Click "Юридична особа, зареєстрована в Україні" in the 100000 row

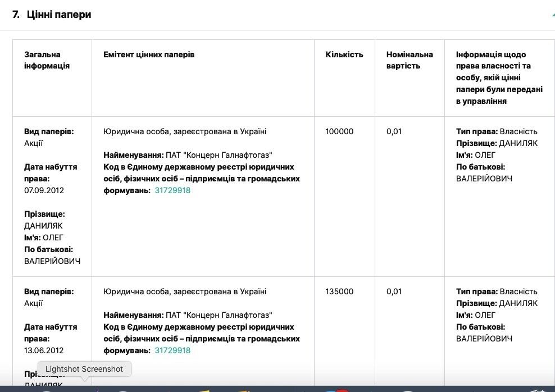pyautogui.click(x=185, y=131)
